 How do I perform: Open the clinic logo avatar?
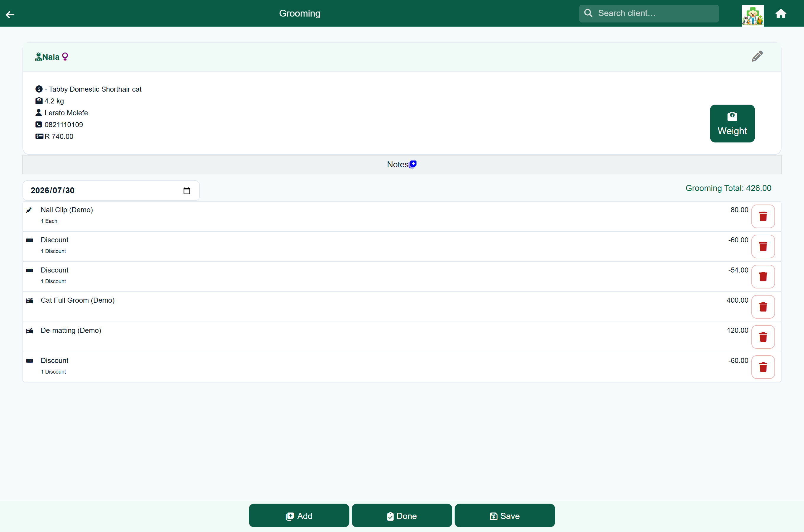click(x=753, y=15)
